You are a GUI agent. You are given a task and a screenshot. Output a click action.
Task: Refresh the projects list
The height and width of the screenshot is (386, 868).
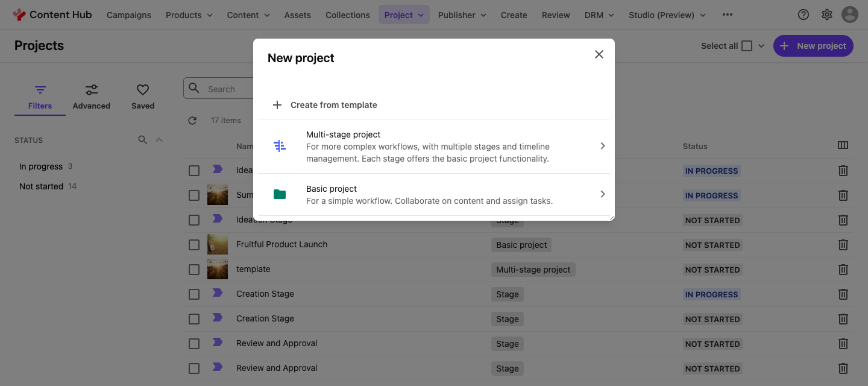[192, 120]
